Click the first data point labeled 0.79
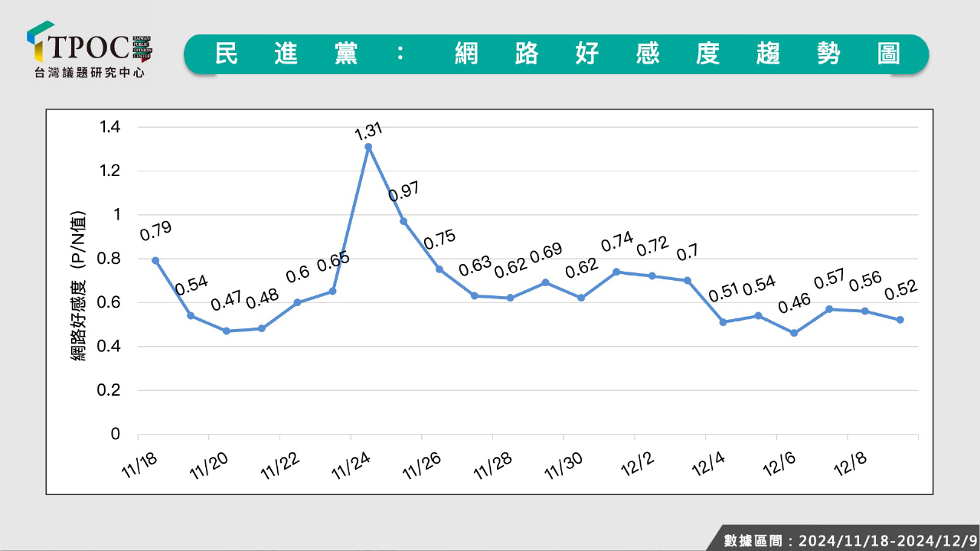The width and height of the screenshot is (980, 551). [155, 260]
